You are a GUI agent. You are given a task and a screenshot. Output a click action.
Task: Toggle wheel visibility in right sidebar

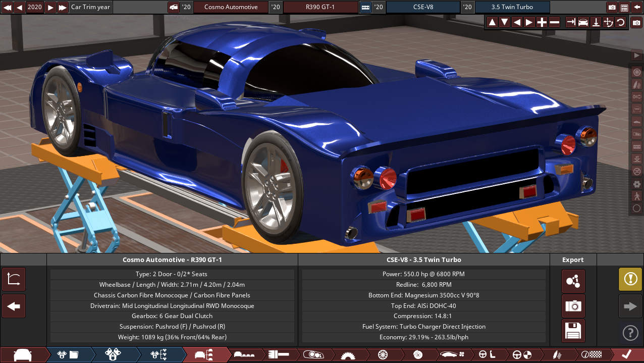pos(637,72)
